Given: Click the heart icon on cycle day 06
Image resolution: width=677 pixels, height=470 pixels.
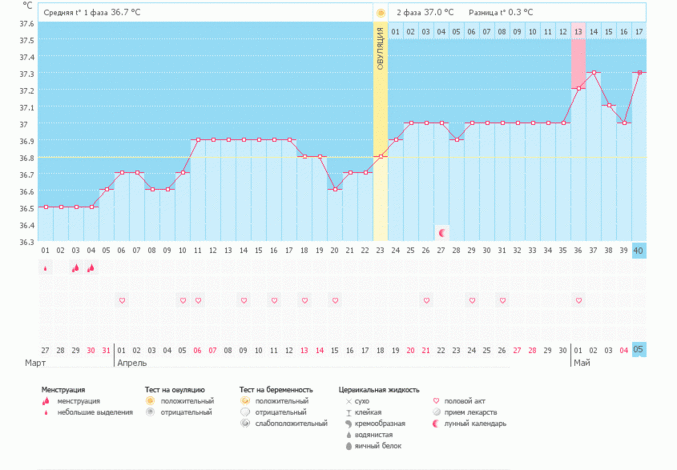Looking at the screenshot, I should click(122, 300).
